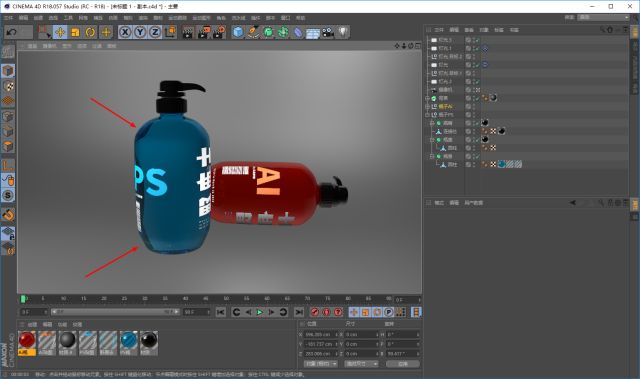Click the green Array modeling icon

pos(283,32)
